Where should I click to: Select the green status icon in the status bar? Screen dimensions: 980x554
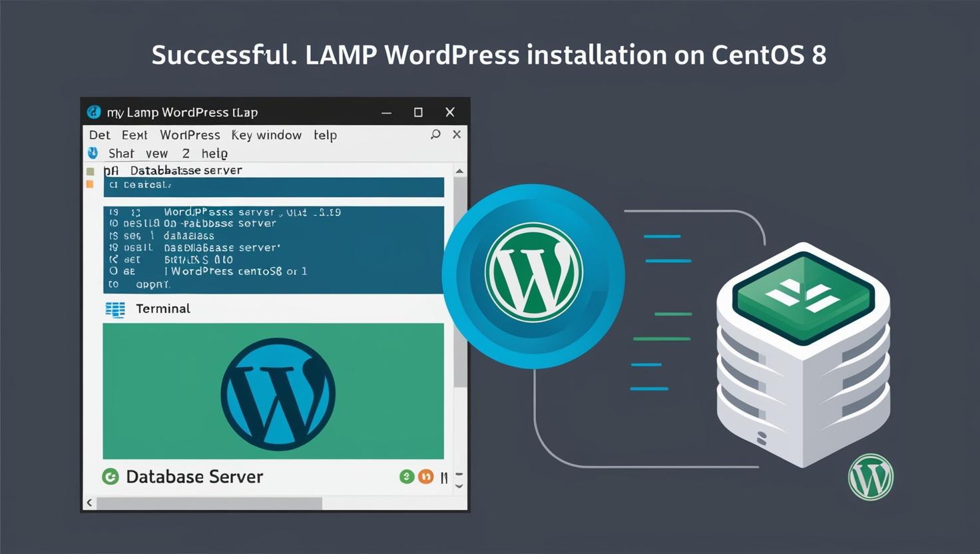coord(407,476)
